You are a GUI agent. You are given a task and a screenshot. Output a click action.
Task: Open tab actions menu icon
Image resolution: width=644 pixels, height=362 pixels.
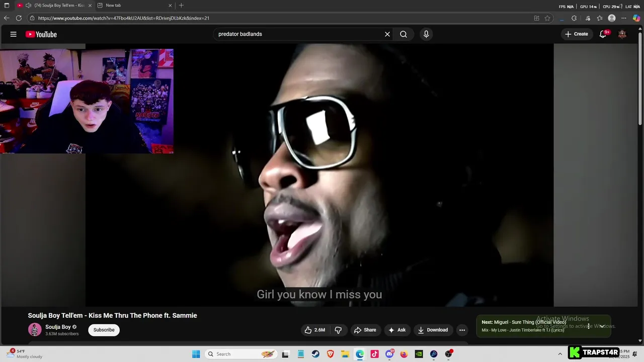(x=7, y=6)
